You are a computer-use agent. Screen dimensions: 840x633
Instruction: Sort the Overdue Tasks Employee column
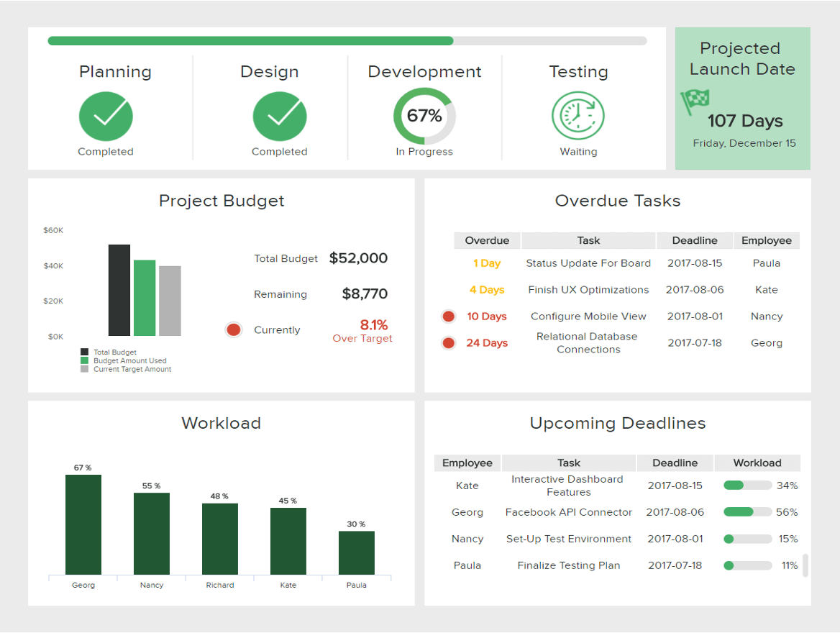point(766,240)
